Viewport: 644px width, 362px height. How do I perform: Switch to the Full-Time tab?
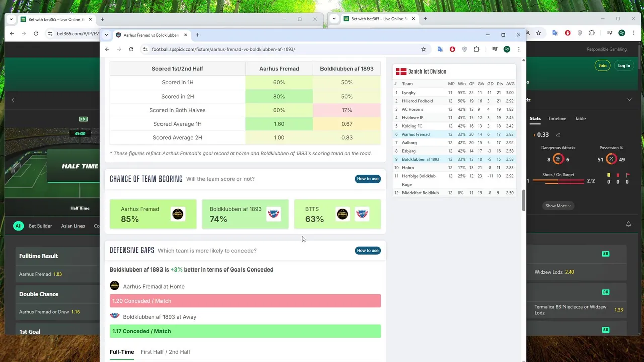122,352
